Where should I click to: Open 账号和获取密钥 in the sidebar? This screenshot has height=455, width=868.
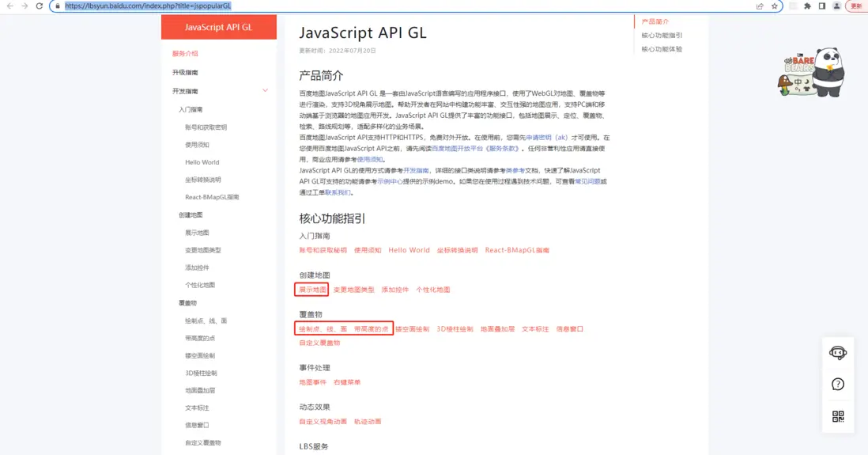(x=206, y=127)
